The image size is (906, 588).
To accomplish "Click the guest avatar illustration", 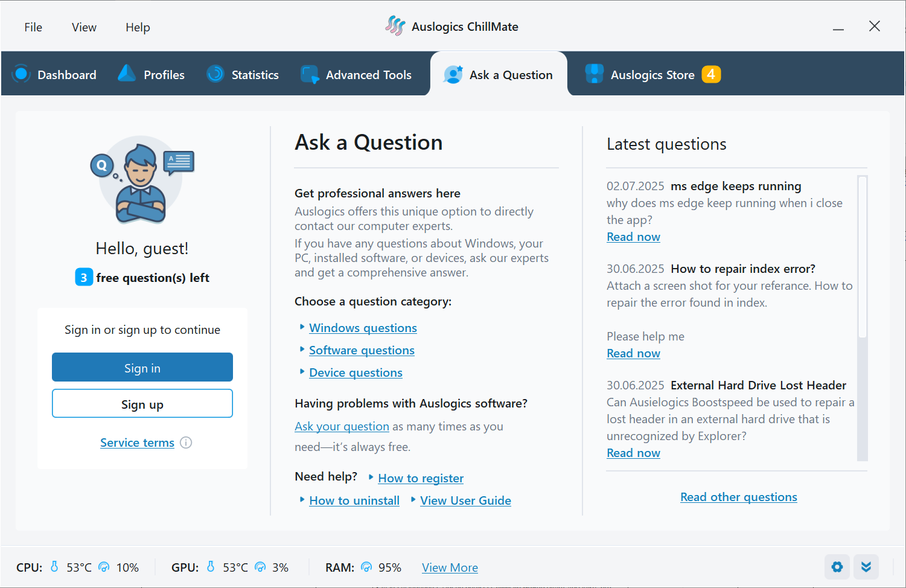I will 142,181.
